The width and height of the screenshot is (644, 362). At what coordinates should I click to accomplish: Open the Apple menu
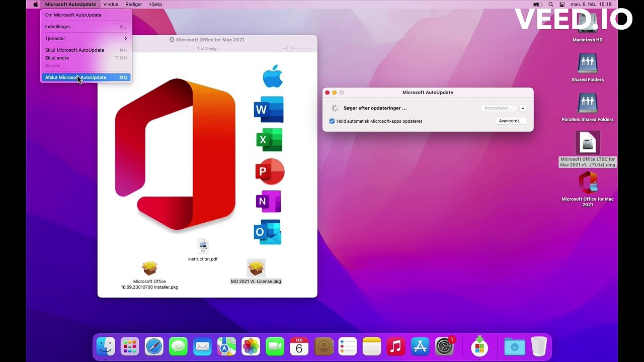click(36, 5)
